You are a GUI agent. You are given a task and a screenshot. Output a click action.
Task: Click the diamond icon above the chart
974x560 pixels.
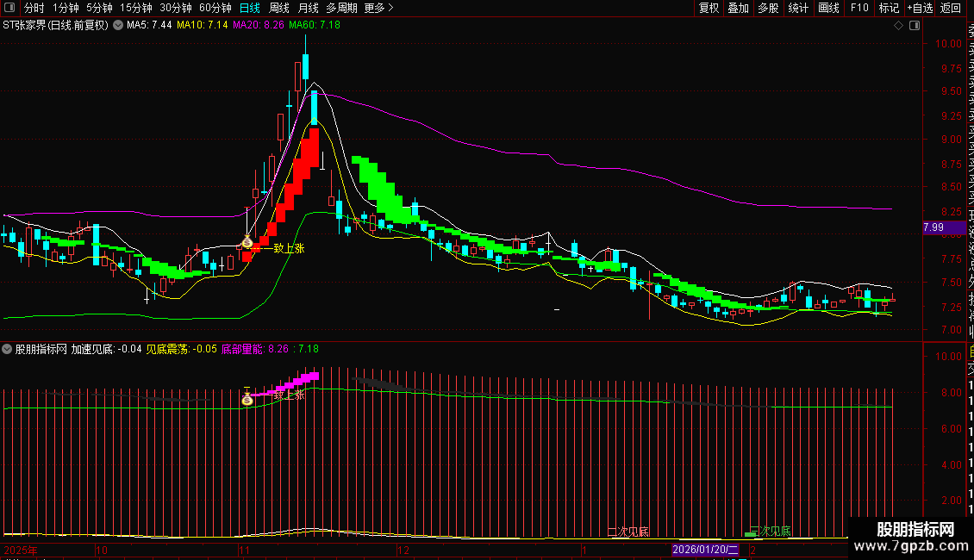pyautogui.click(x=898, y=26)
